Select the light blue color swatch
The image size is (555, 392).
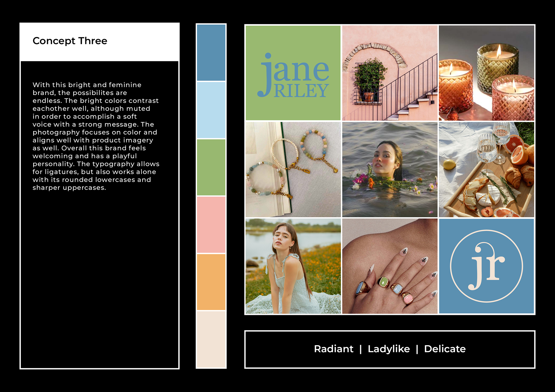(211, 110)
